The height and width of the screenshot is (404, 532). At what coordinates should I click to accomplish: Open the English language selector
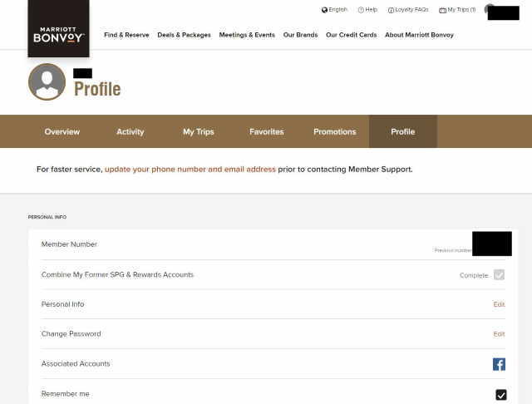(x=334, y=10)
